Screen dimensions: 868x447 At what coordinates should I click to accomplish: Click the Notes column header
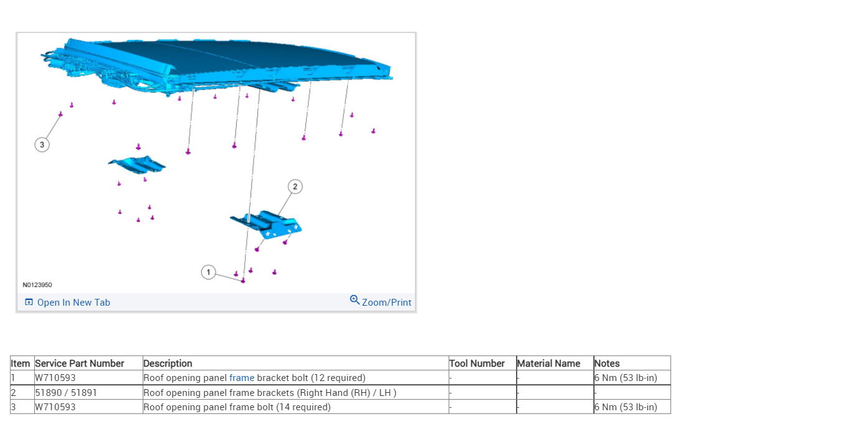(607, 364)
